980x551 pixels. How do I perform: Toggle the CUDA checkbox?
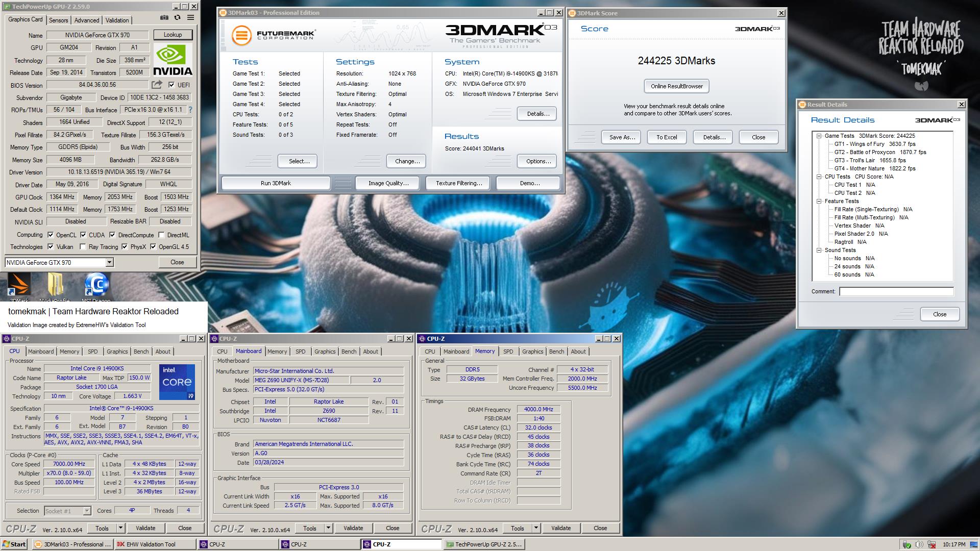[x=83, y=235]
